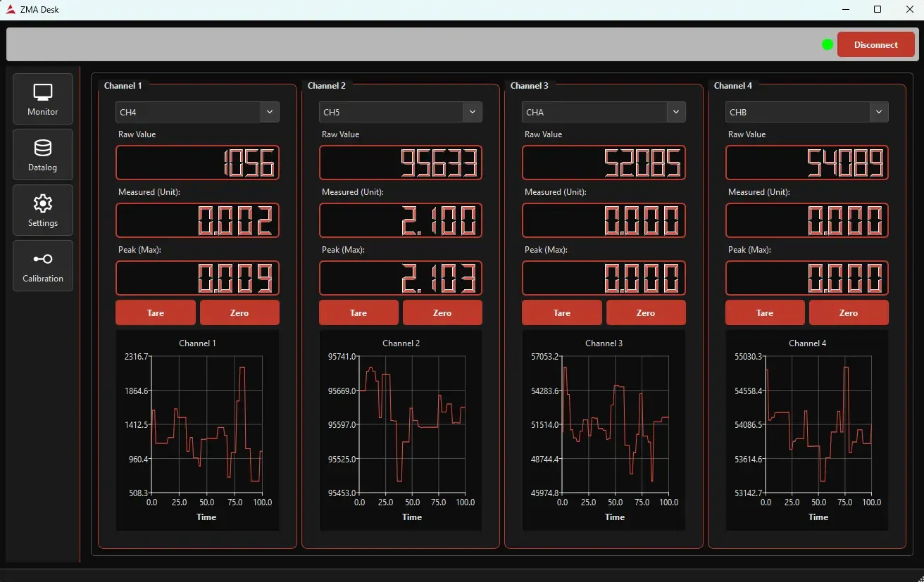Click the ZMA Desk logo in the title bar
The image size is (924, 582).
(11, 9)
